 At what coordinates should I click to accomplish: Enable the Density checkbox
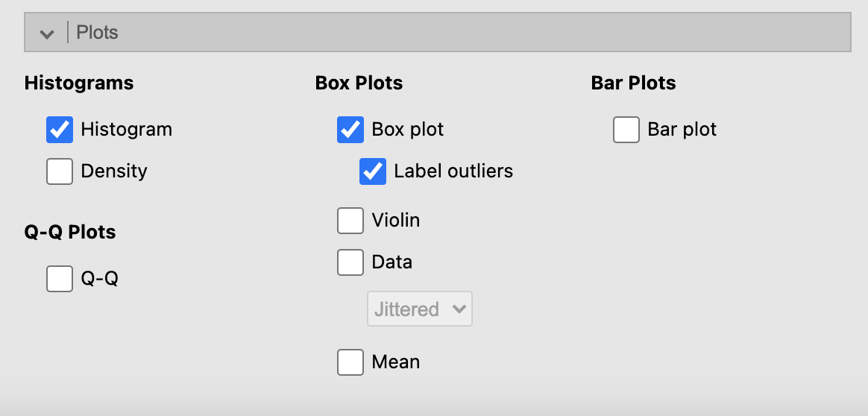(x=60, y=171)
